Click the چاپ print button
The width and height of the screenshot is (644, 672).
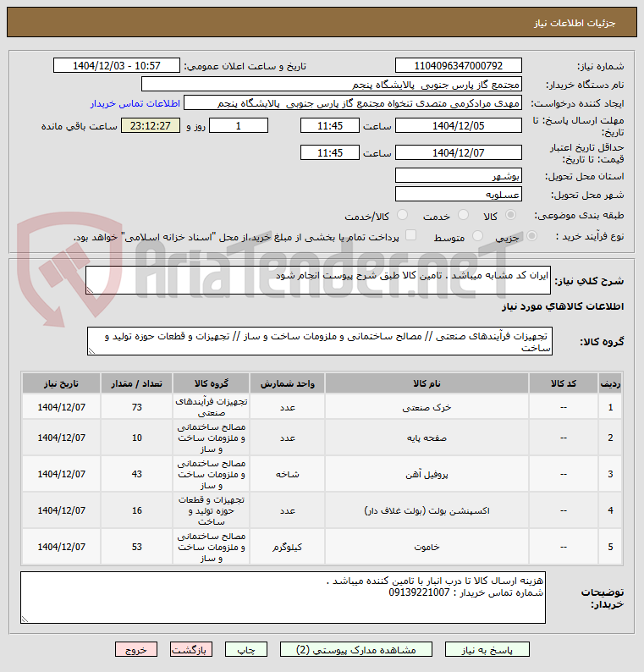pos(246,650)
